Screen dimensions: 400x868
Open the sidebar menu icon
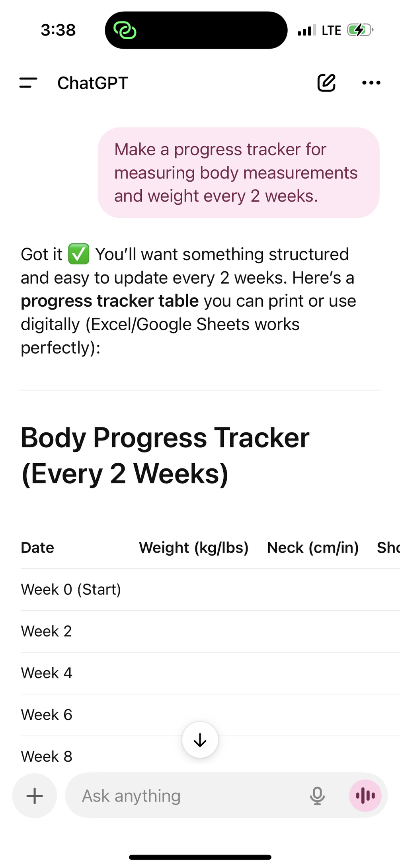point(28,83)
